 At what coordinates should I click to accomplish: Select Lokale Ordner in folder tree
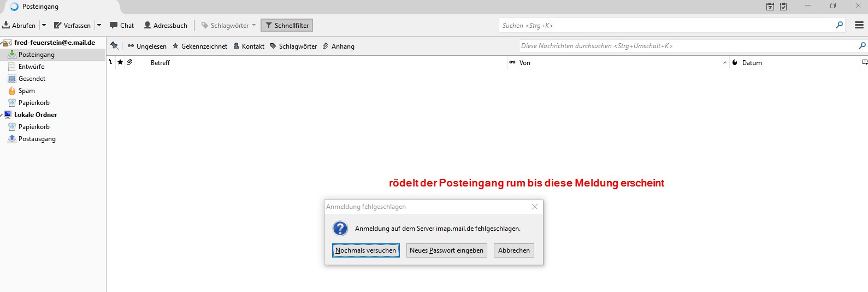click(36, 115)
